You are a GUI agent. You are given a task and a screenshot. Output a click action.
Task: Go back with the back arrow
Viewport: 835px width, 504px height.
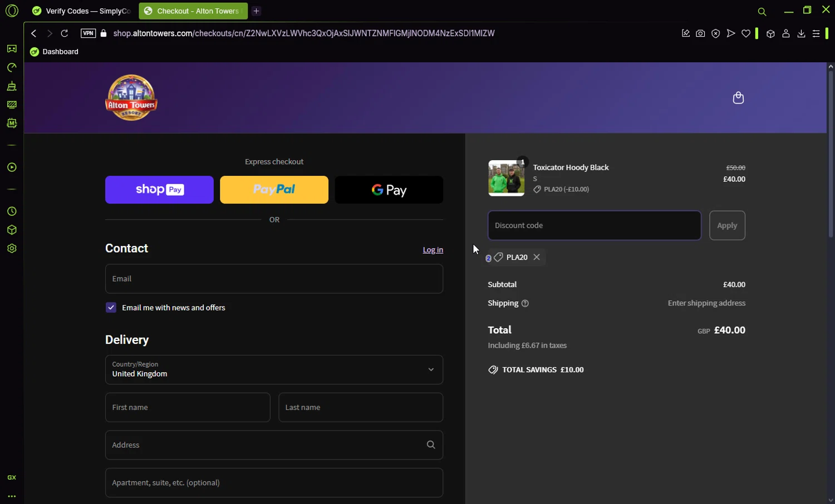pyautogui.click(x=34, y=33)
